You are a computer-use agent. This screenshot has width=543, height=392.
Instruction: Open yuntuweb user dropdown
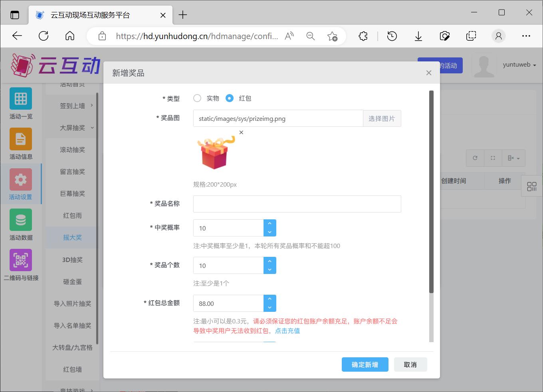(519, 65)
